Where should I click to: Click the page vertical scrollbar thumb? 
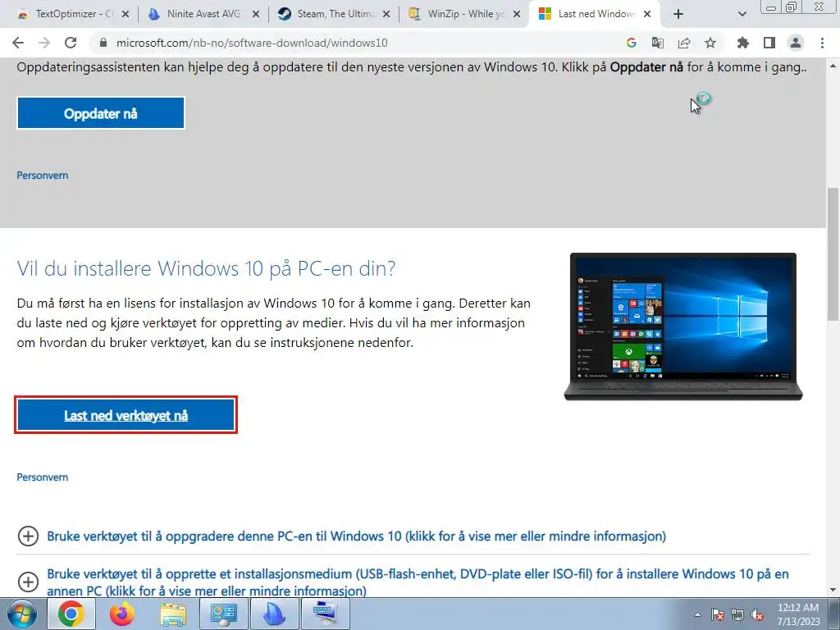pyautogui.click(x=833, y=254)
